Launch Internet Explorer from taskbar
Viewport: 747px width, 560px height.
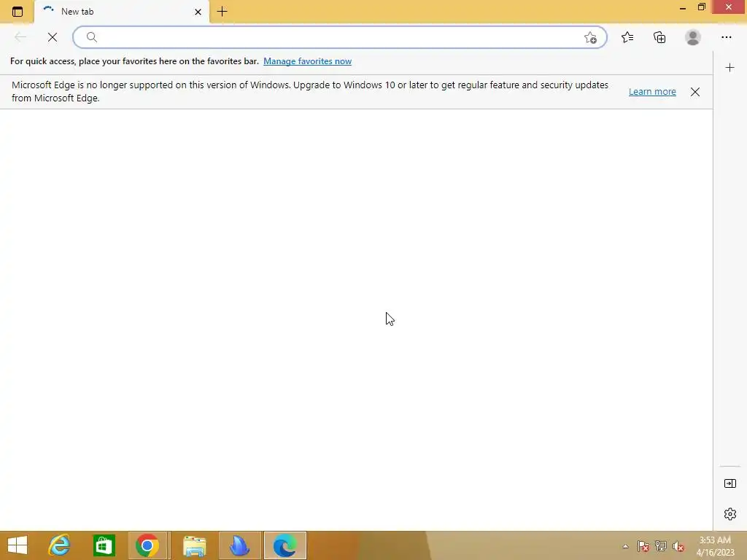click(60, 545)
